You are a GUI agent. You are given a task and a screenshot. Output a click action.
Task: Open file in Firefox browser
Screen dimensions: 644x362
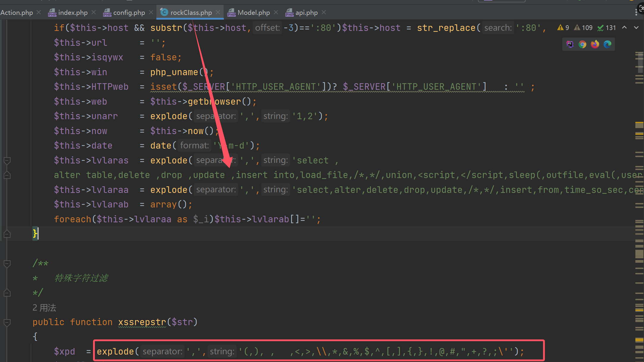click(595, 44)
